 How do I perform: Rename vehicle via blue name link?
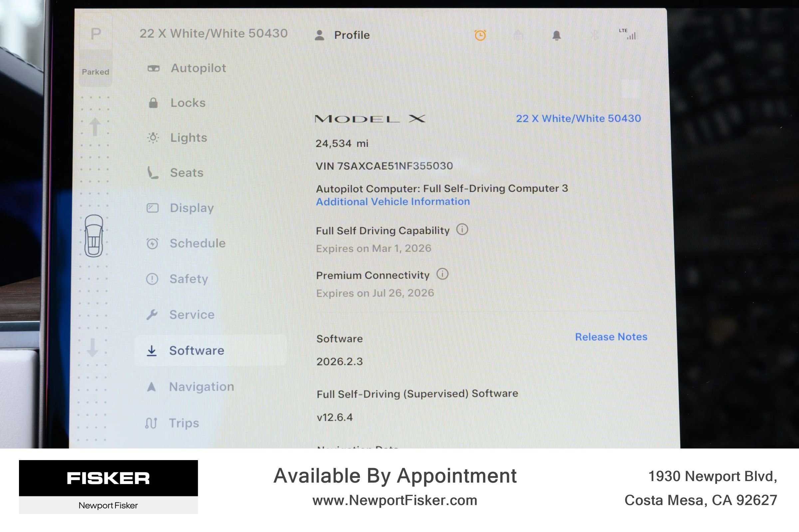click(x=578, y=119)
